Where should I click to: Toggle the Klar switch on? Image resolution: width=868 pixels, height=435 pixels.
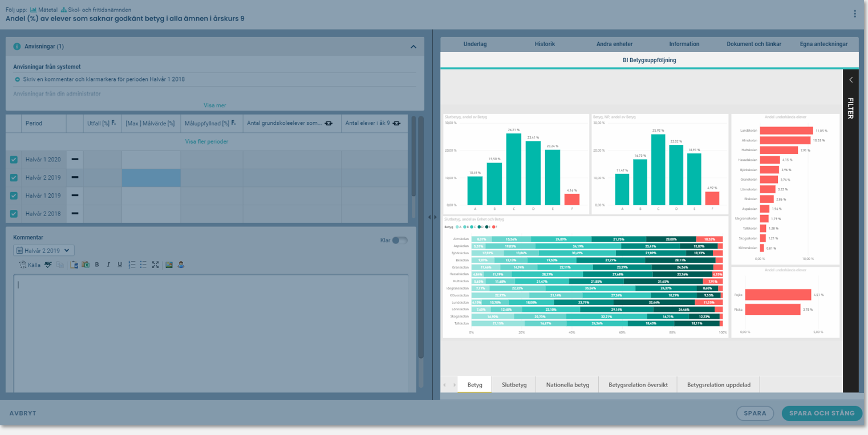[400, 241]
